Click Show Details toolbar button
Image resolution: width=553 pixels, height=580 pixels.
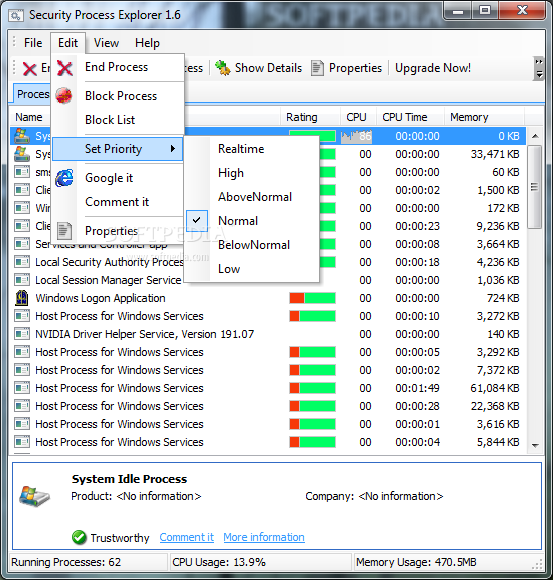[259, 68]
